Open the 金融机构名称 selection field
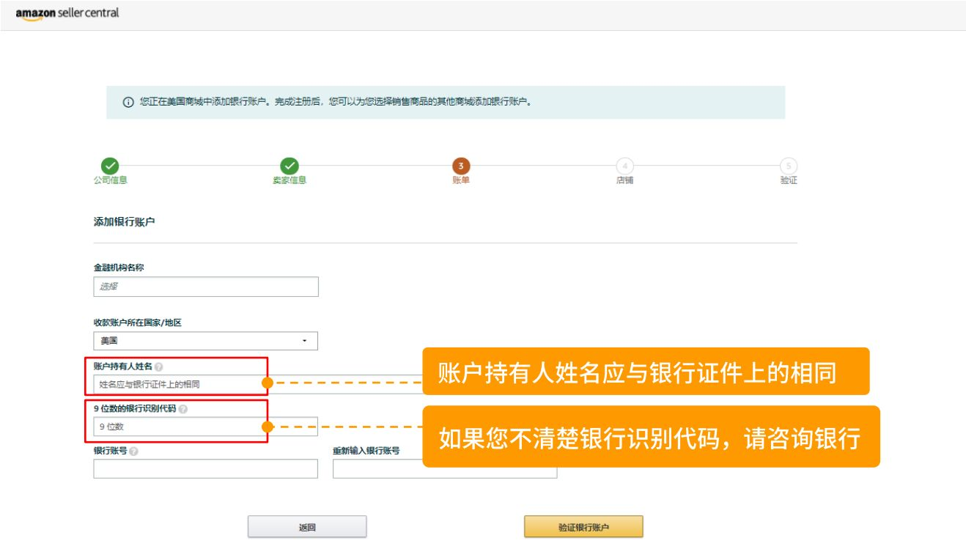 pyautogui.click(x=205, y=287)
